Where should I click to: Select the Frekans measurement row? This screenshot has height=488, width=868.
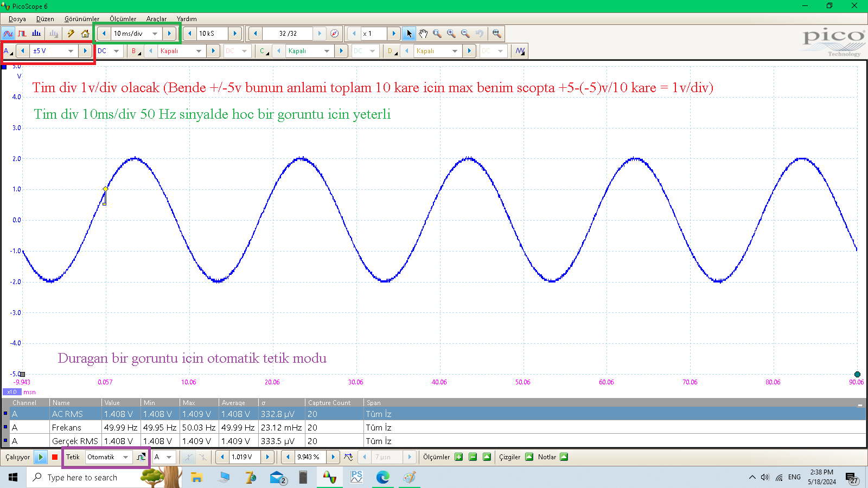pos(433,427)
